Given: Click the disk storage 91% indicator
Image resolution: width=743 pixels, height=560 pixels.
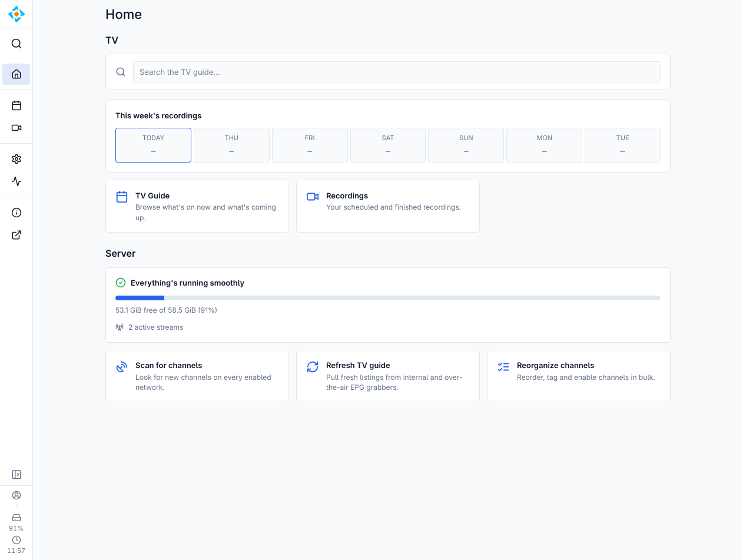Looking at the screenshot, I should [x=16, y=522].
